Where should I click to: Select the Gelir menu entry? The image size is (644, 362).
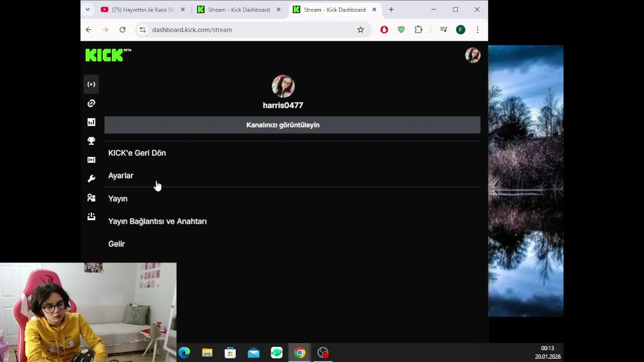(116, 244)
